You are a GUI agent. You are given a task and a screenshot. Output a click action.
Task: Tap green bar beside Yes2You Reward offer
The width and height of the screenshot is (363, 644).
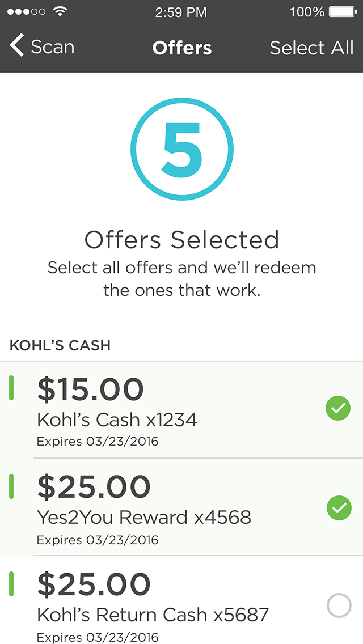(x=11, y=486)
